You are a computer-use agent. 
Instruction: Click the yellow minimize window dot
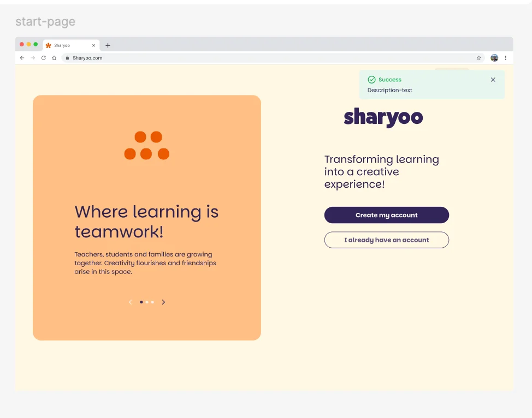(28, 44)
